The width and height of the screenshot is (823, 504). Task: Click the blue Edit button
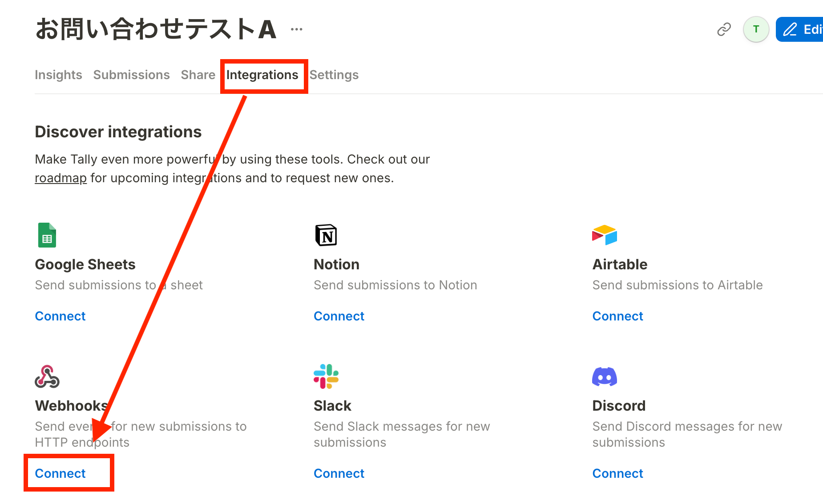[x=799, y=29]
